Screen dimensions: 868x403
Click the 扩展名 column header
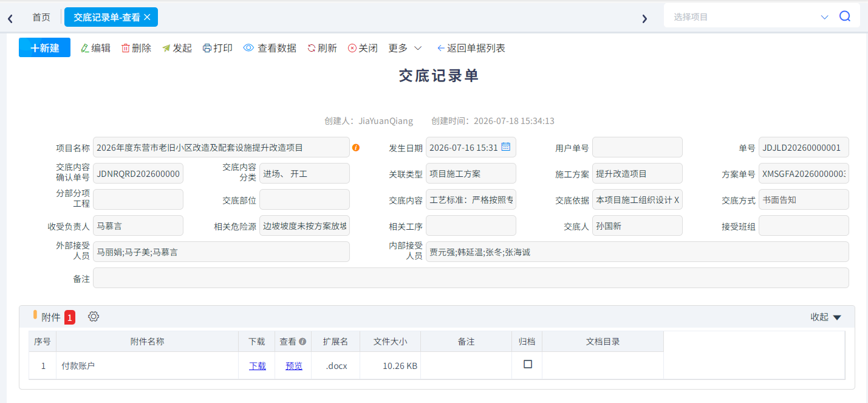click(x=336, y=342)
